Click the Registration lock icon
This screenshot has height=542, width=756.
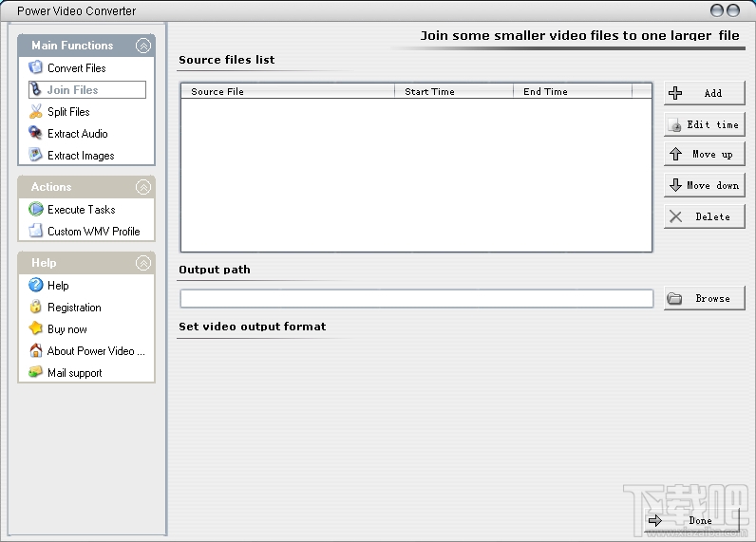point(35,307)
